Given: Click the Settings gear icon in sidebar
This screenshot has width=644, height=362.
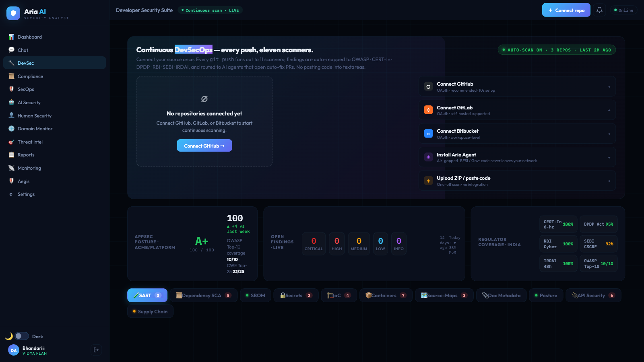Looking at the screenshot, I should click(x=11, y=194).
